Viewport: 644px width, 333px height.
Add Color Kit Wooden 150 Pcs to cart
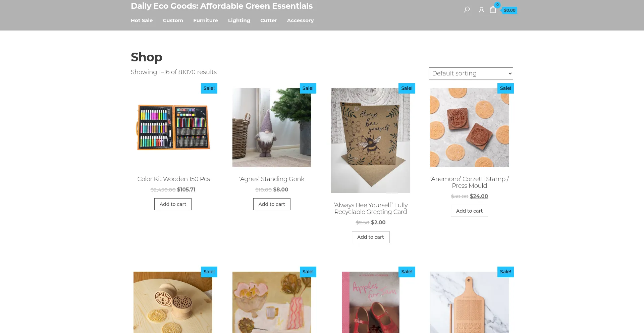tap(173, 204)
